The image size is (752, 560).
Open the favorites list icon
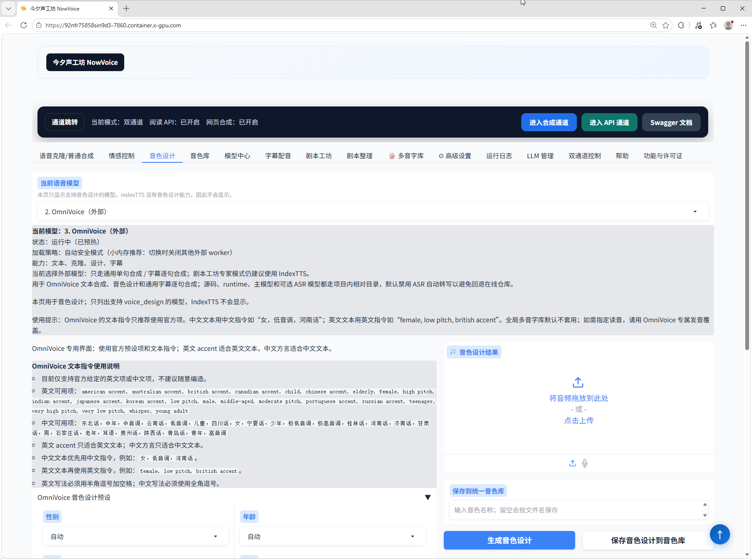713,25
